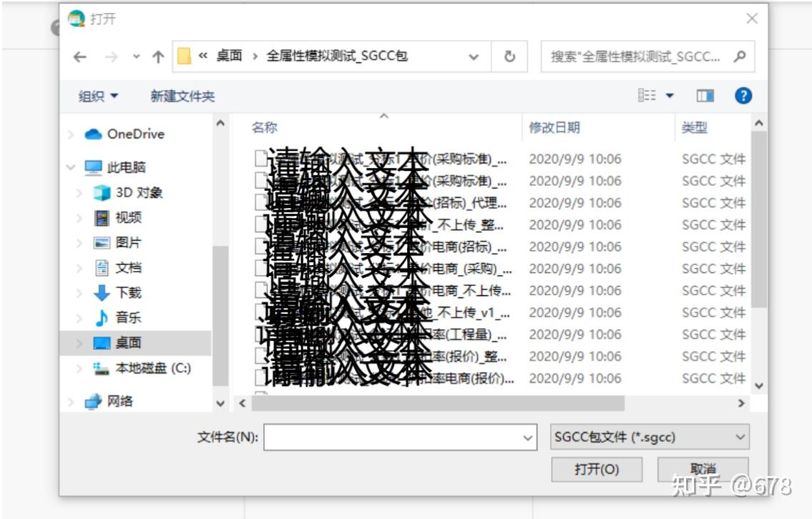Expand the 网络 tree node

pyautogui.click(x=69, y=402)
